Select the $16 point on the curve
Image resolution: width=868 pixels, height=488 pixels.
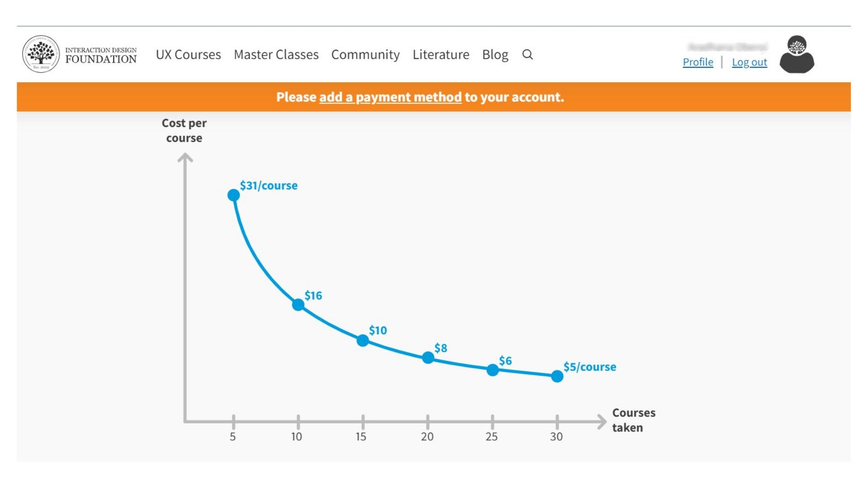(x=298, y=305)
